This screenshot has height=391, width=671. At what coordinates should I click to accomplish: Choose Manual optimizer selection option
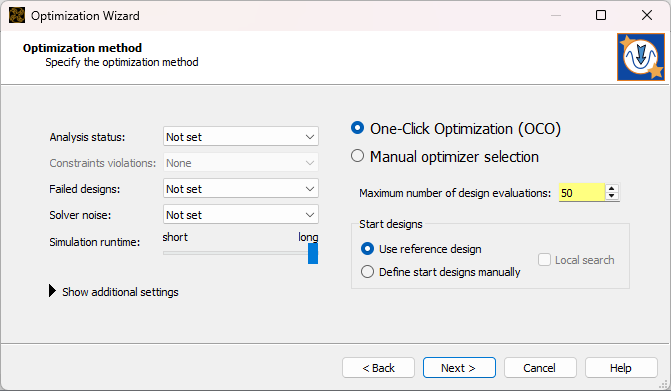(x=357, y=156)
